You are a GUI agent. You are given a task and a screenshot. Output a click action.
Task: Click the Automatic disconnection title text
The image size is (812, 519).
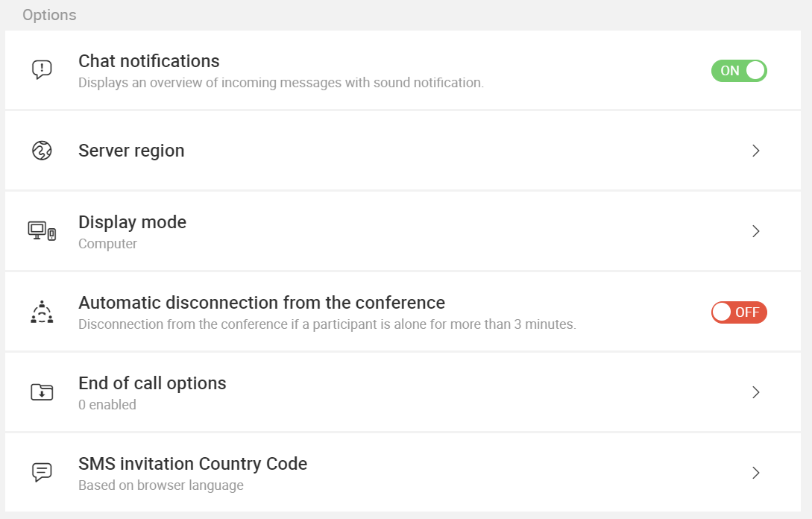[262, 303]
